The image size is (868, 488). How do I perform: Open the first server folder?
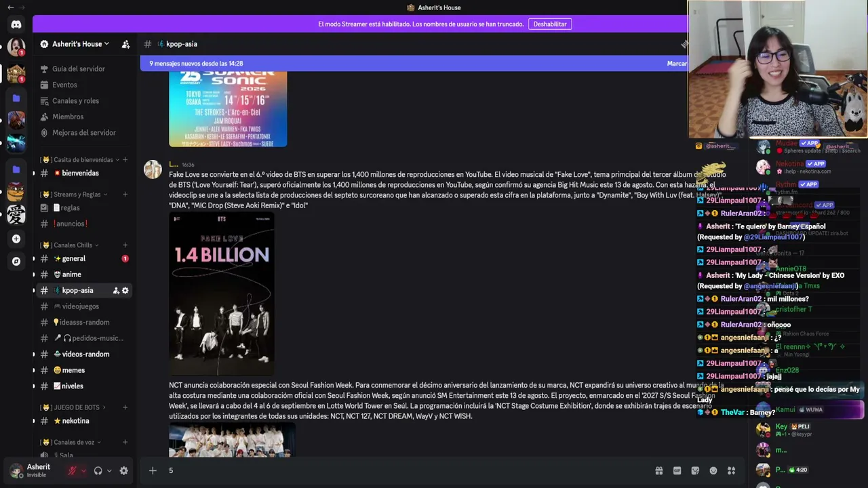(16, 98)
